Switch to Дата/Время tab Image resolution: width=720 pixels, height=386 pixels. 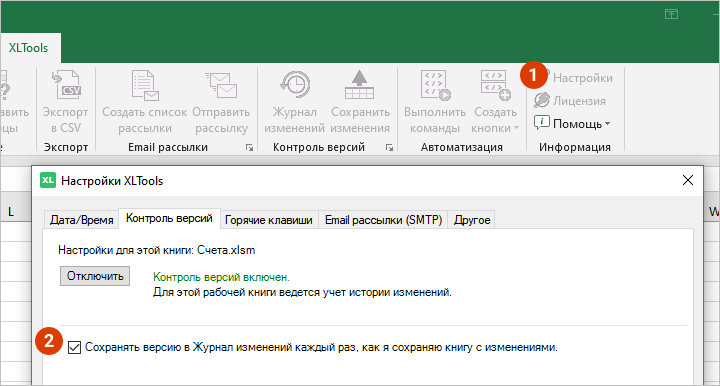(x=82, y=220)
